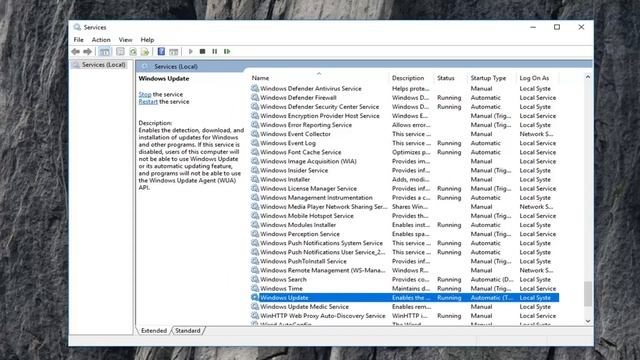Sort by the Description column header

pyautogui.click(x=411, y=78)
